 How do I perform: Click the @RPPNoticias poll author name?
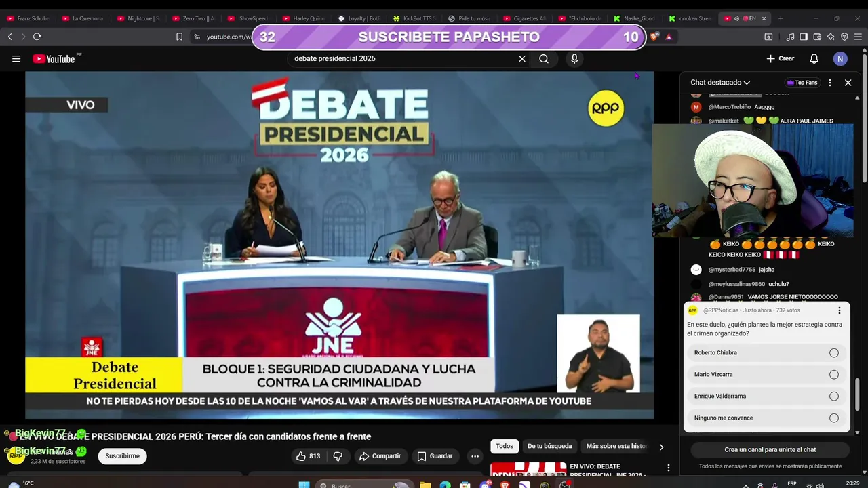click(721, 310)
